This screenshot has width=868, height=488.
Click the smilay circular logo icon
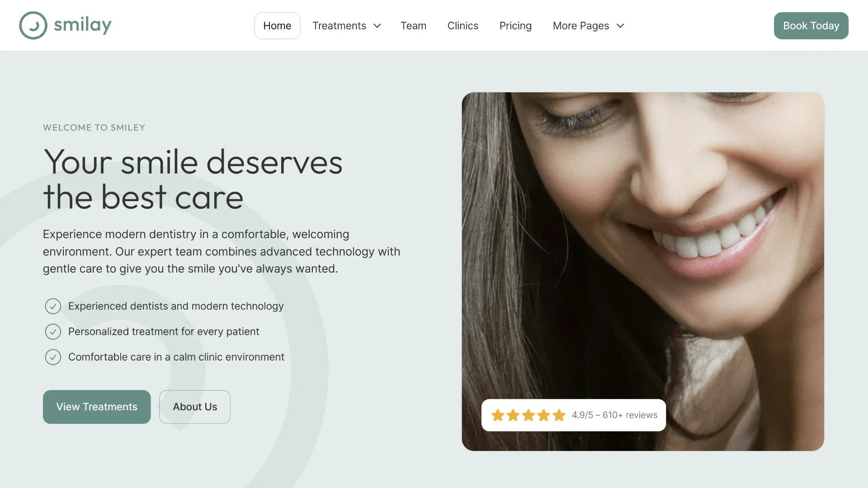(x=33, y=25)
